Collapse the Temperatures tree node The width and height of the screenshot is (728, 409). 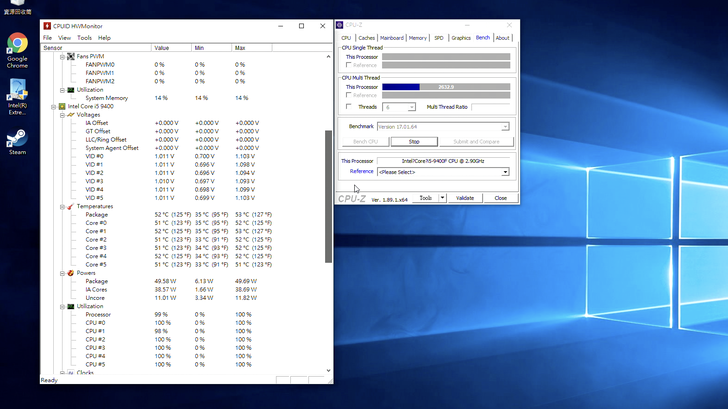tap(61, 206)
